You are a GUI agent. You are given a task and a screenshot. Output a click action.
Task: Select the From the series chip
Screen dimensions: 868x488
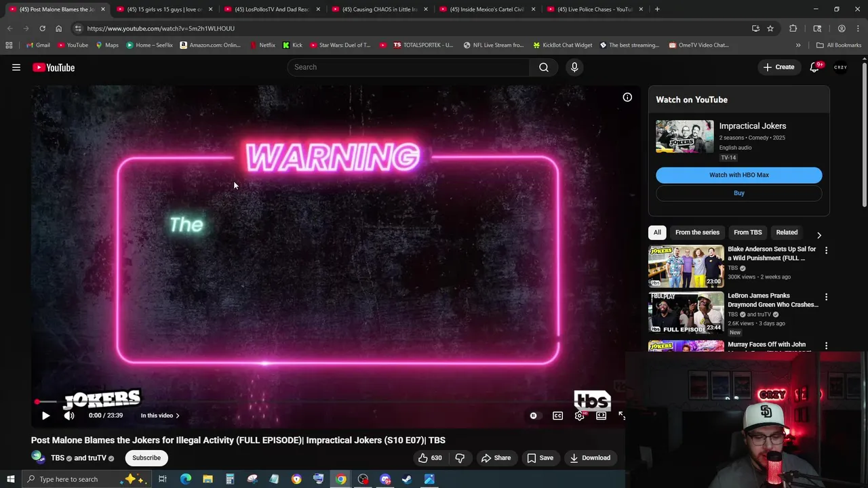697,232
